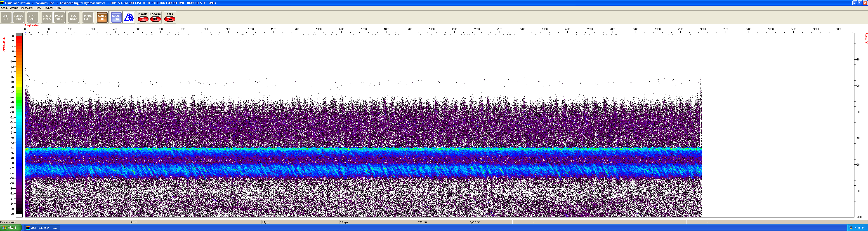Click the CONFIG DTX toolbar button

tap(19, 18)
